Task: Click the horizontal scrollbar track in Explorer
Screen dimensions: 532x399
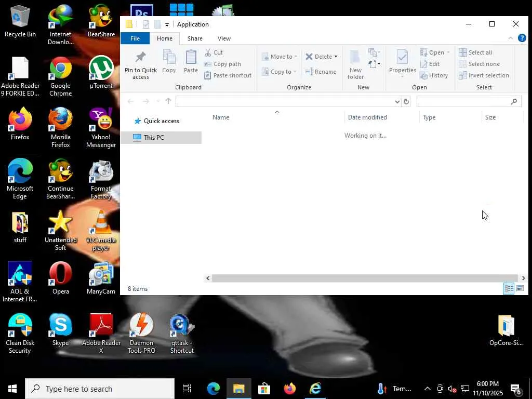Action: 365,278
